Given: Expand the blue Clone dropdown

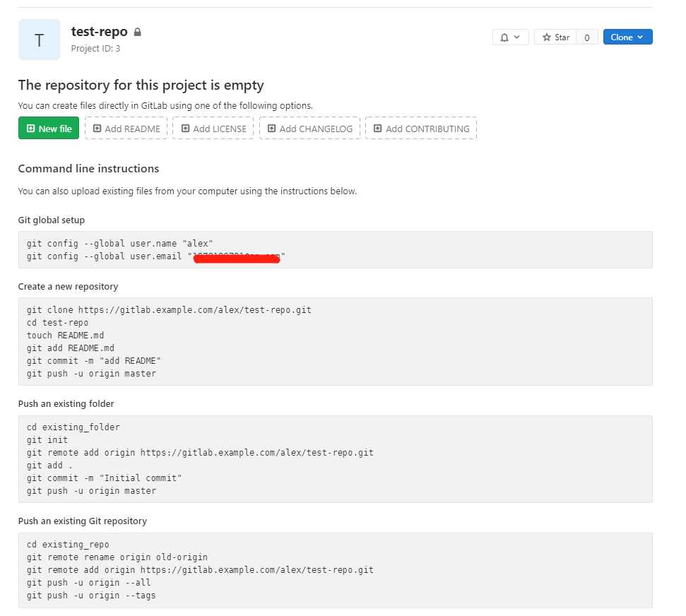Looking at the screenshot, I should 627,37.
